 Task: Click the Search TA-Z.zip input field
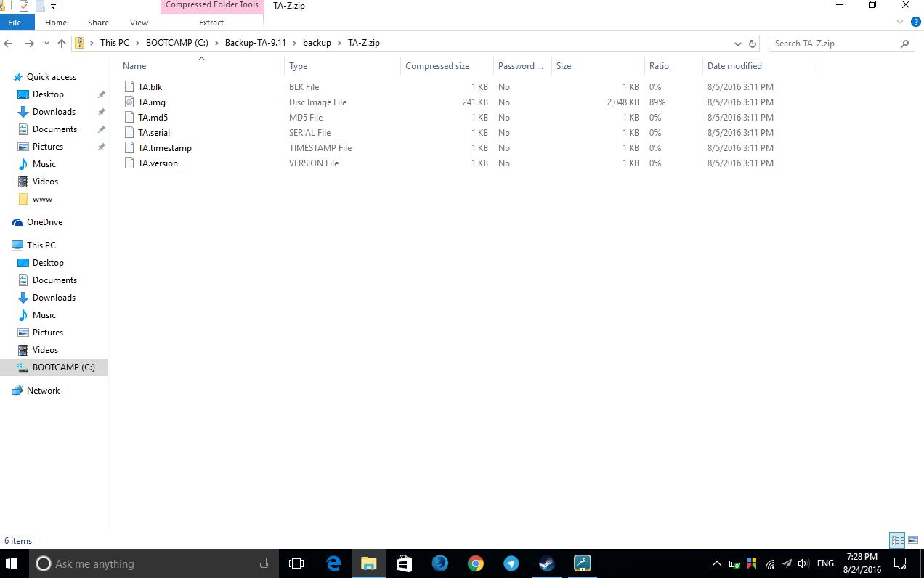coord(835,44)
